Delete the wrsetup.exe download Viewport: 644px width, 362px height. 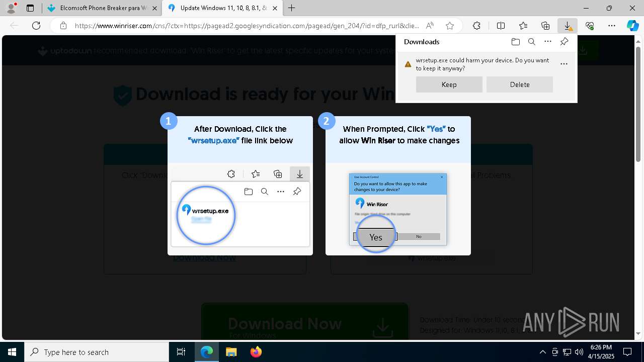click(520, 84)
